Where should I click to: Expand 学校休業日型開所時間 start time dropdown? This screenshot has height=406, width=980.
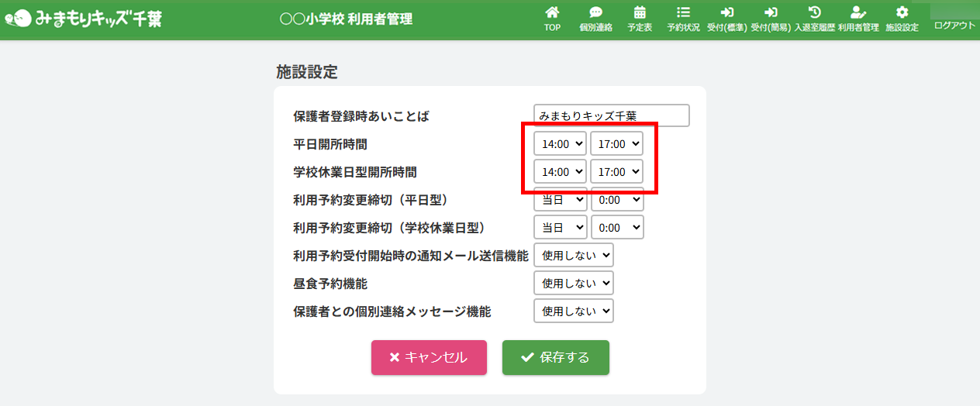coord(560,172)
